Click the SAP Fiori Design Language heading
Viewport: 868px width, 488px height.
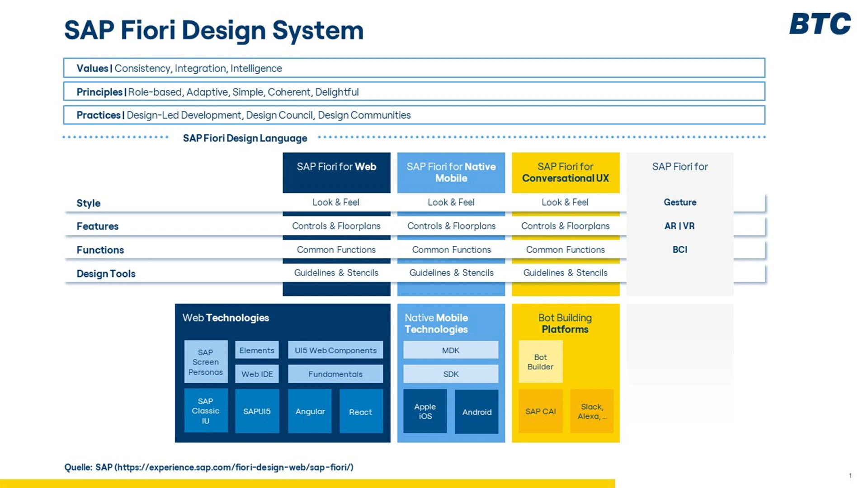pos(245,138)
